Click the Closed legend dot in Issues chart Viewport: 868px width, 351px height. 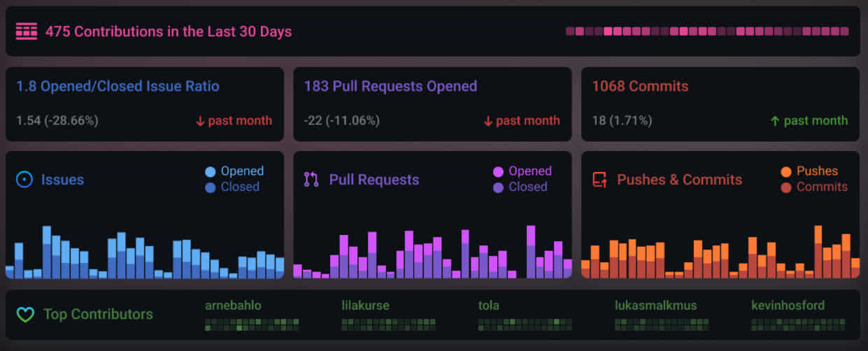[x=211, y=187]
